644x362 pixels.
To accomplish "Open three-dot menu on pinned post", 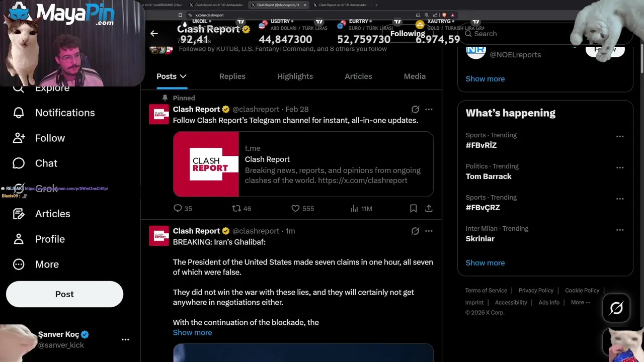I will pos(429,109).
